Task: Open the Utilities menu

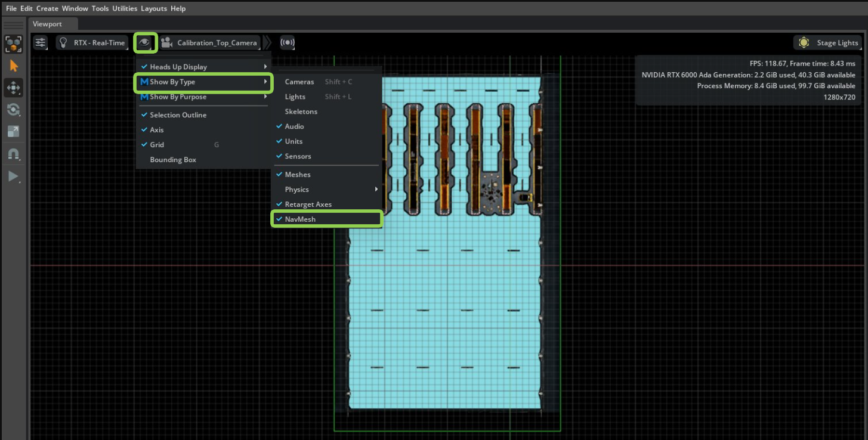Action: point(125,8)
